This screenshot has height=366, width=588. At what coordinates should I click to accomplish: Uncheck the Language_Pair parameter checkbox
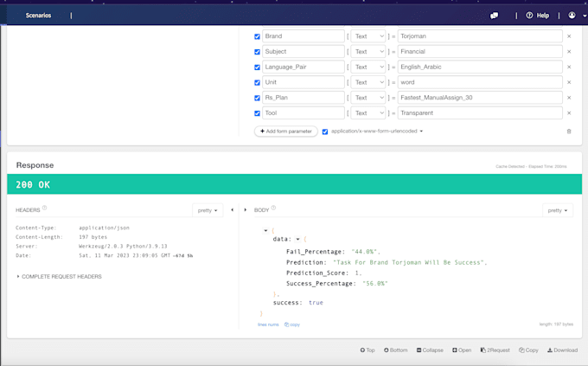(258, 67)
